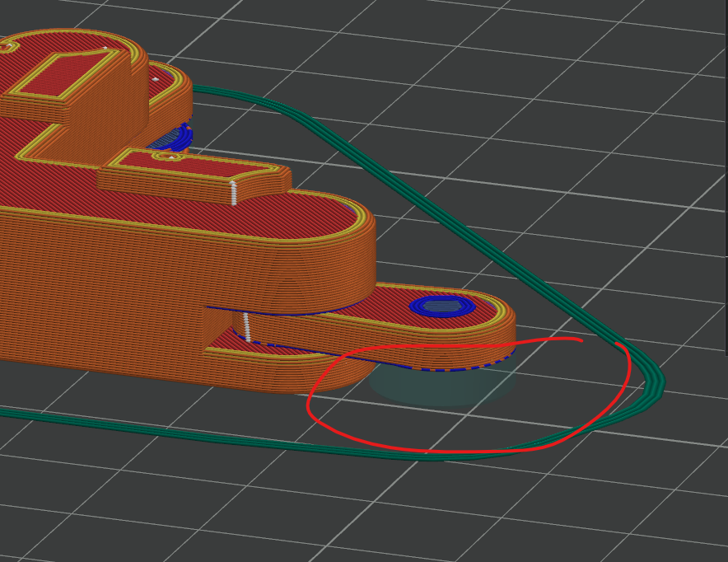Click the white seam line on the small arm

(x=247, y=327)
